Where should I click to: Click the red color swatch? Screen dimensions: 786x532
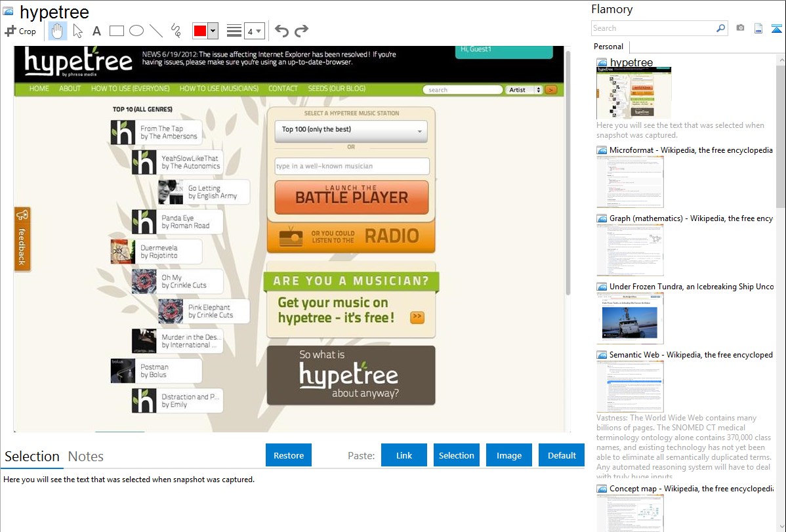[x=200, y=31]
